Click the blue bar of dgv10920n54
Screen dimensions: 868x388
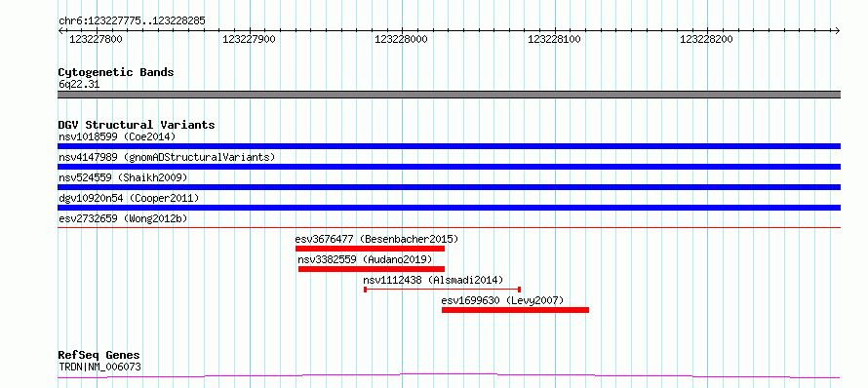449,208
